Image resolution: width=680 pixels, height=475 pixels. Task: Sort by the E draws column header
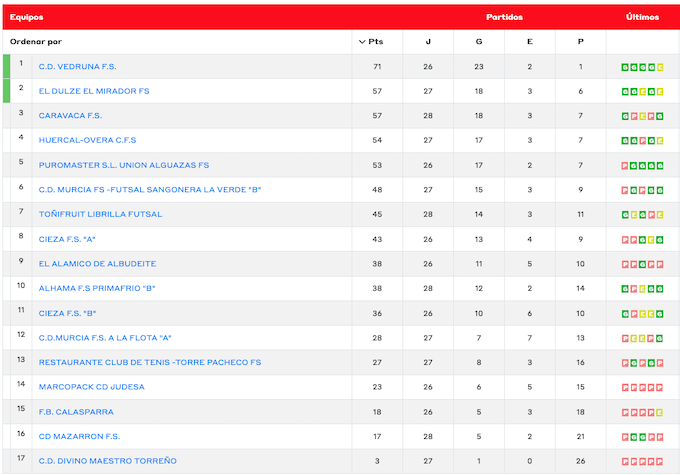pos(530,42)
